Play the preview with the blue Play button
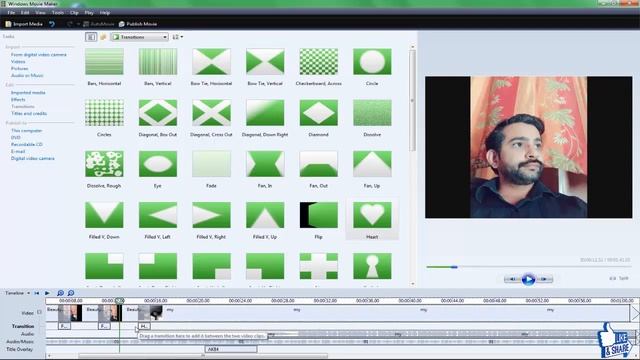640x360 pixels. coord(528,279)
